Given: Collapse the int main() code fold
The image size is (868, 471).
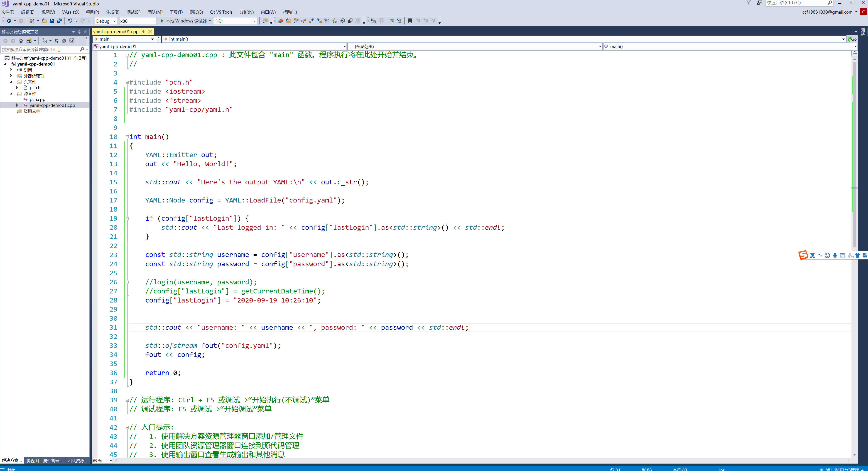Looking at the screenshot, I should coord(127,137).
